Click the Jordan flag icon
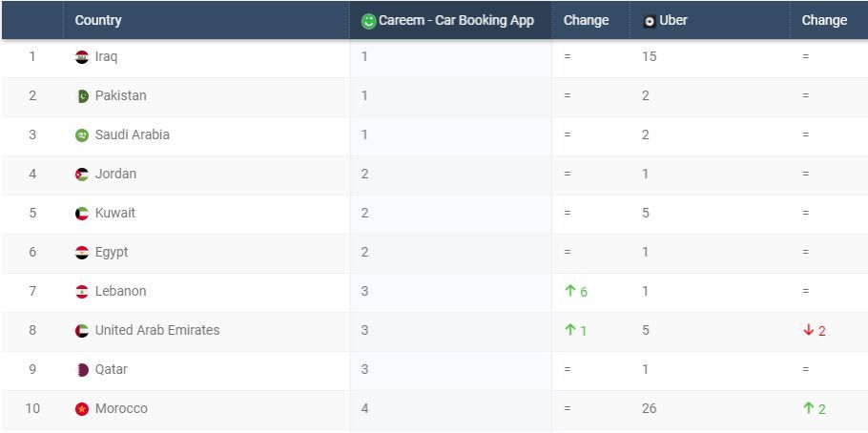Viewport: 868px width, 433px height. pos(82,175)
